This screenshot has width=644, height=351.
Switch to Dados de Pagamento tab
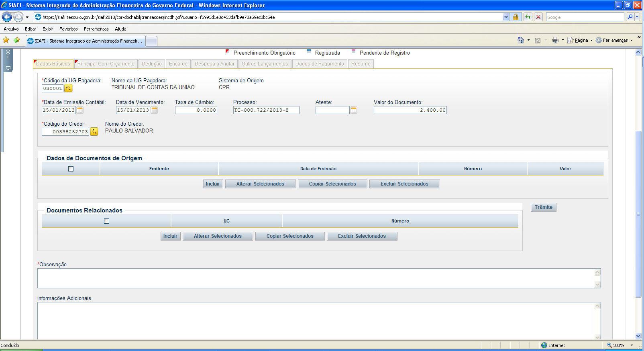(320, 64)
